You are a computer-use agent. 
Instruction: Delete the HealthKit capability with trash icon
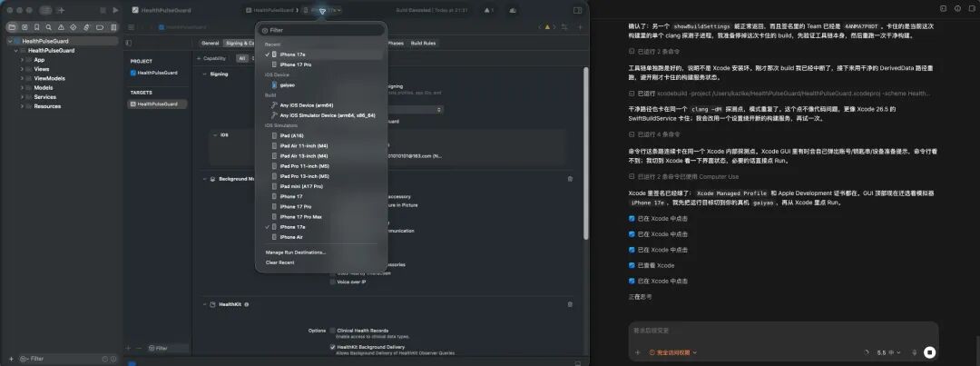570,304
